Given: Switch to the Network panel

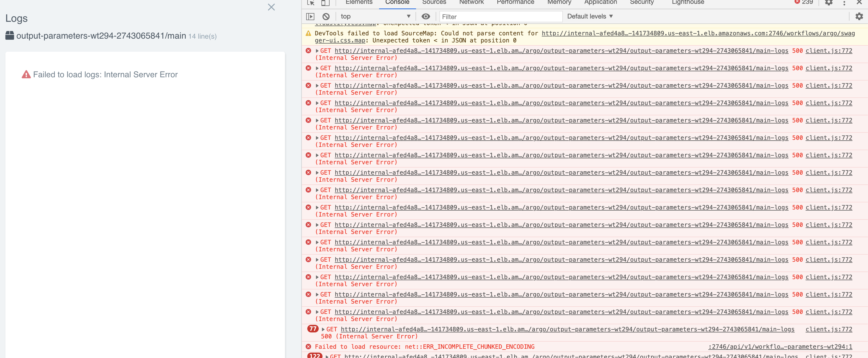Looking at the screenshot, I should tap(471, 2).
